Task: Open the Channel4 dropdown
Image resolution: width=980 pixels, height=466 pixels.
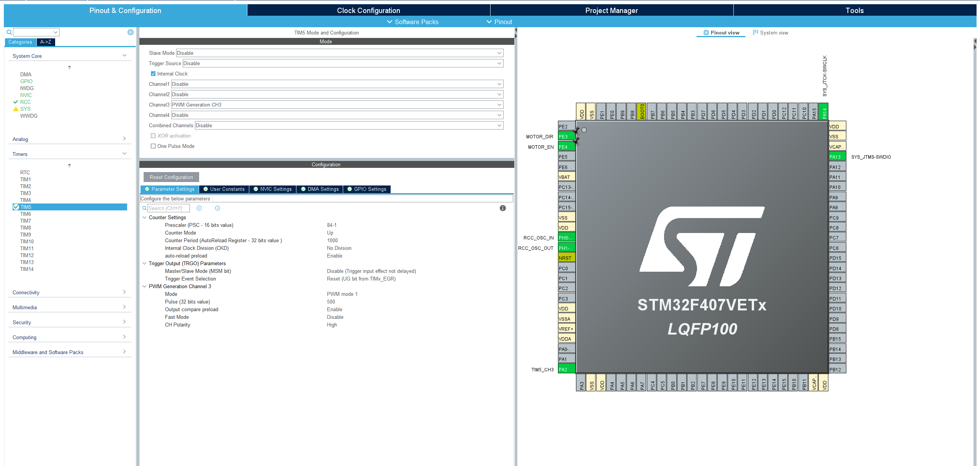Action: (x=337, y=115)
